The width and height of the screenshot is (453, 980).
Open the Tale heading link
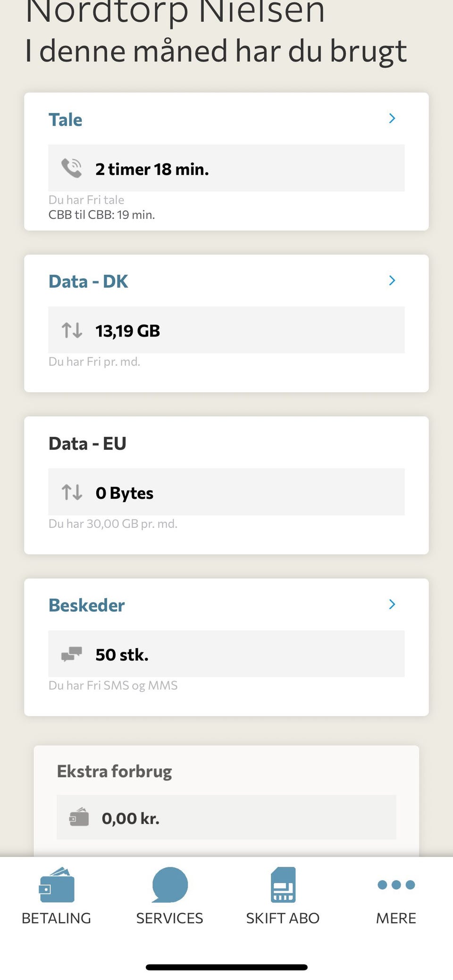[x=65, y=120]
